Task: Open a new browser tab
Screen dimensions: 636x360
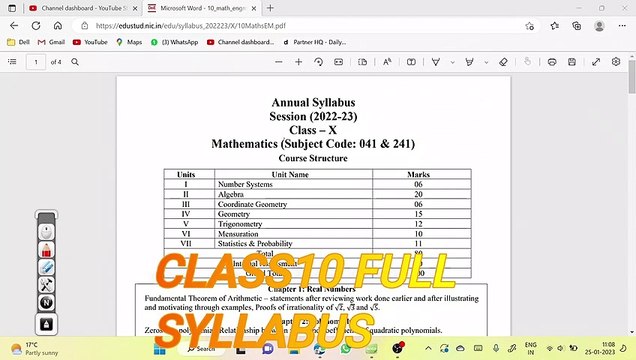Action: 270,8
